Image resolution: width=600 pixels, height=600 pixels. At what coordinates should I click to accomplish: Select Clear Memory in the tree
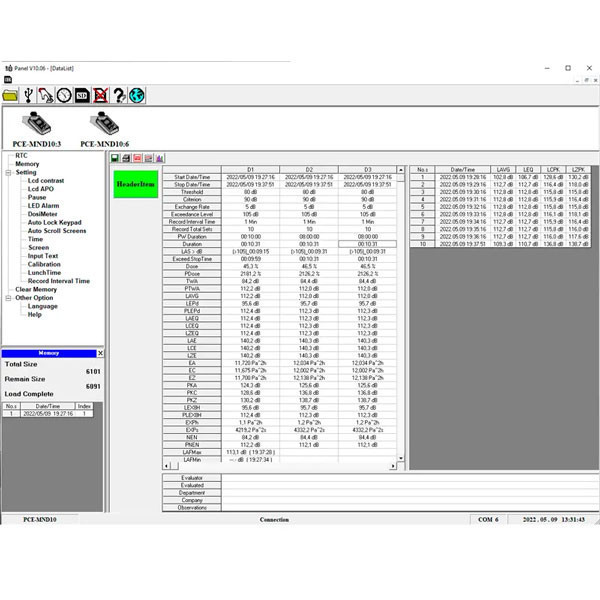[x=36, y=289]
